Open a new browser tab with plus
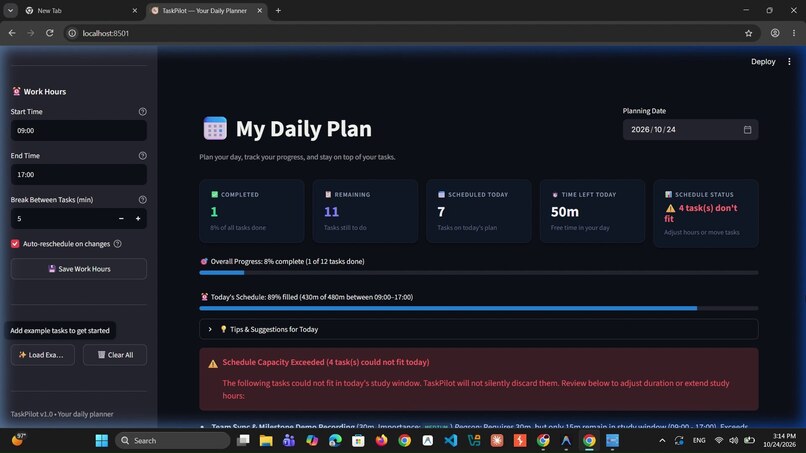 click(x=278, y=10)
